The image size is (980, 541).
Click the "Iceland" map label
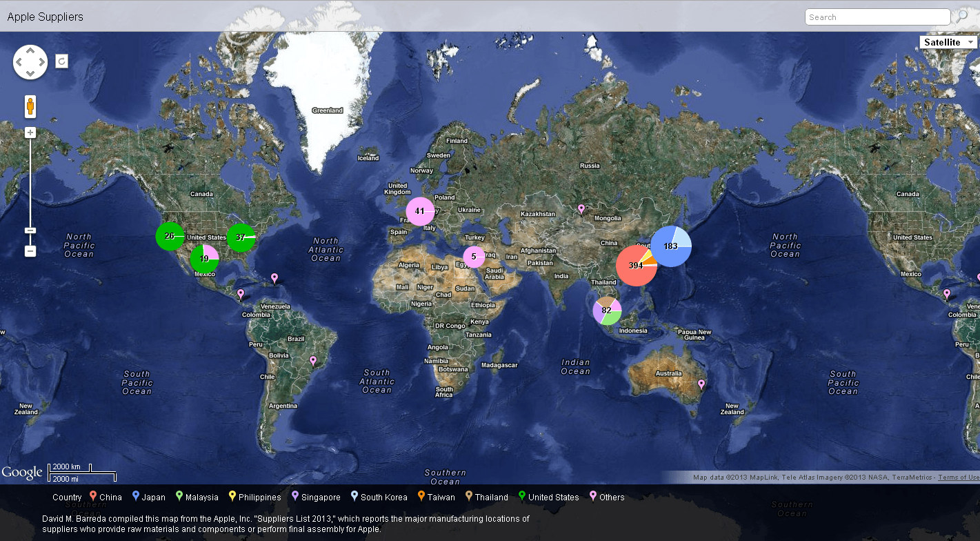pyautogui.click(x=368, y=158)
